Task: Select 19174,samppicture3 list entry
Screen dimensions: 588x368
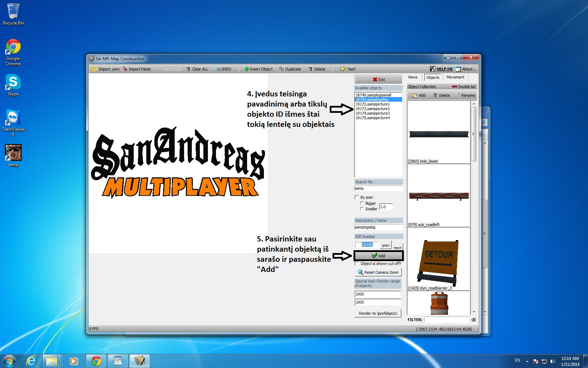Action: [x=378, y=113]
